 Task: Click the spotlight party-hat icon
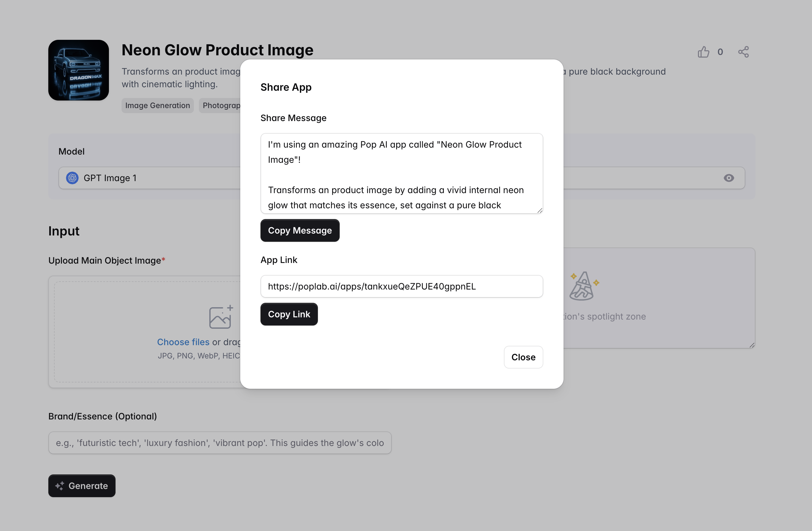click(x=584, y=286)
